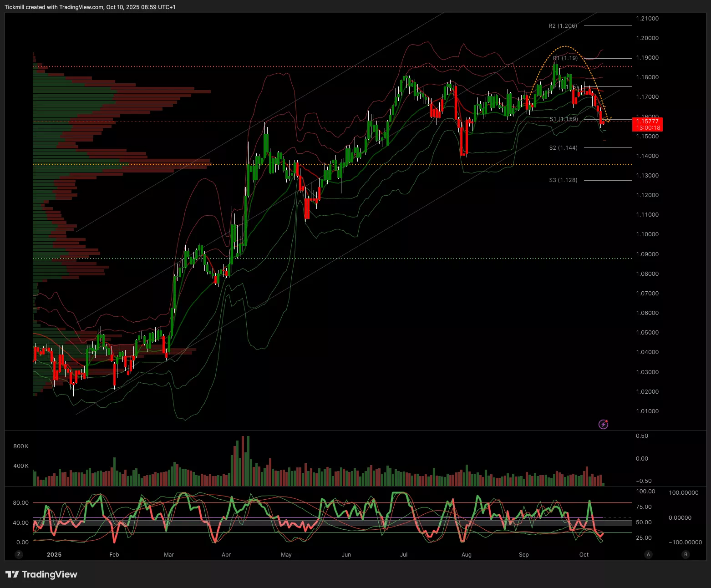Click the Oct marker on time axis

click(x=584, y=554)
